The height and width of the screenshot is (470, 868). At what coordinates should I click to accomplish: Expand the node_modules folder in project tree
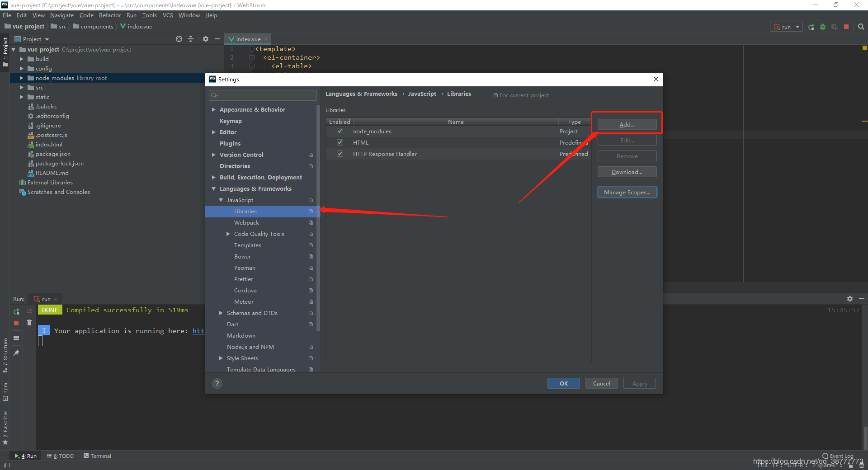click(x=21, y=78)
